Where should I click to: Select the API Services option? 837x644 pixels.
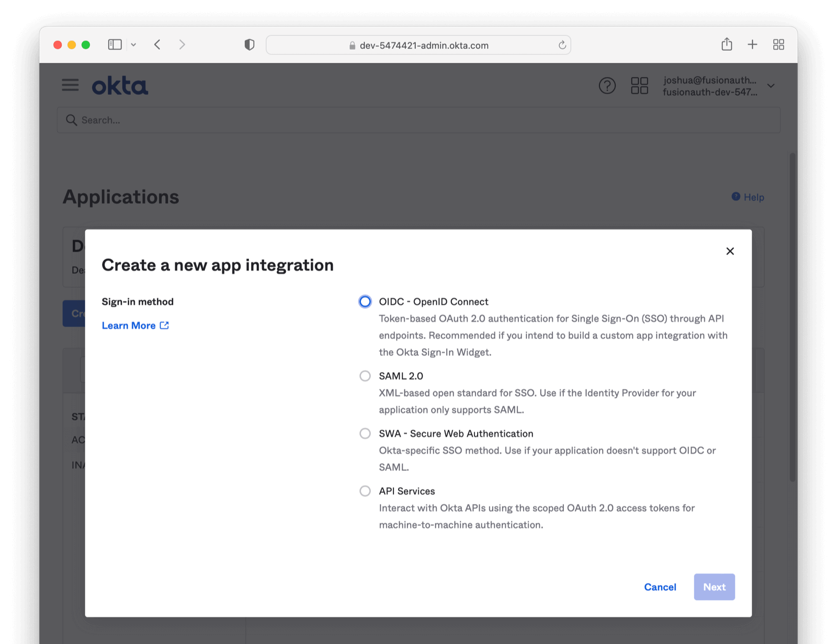[365, 491]
